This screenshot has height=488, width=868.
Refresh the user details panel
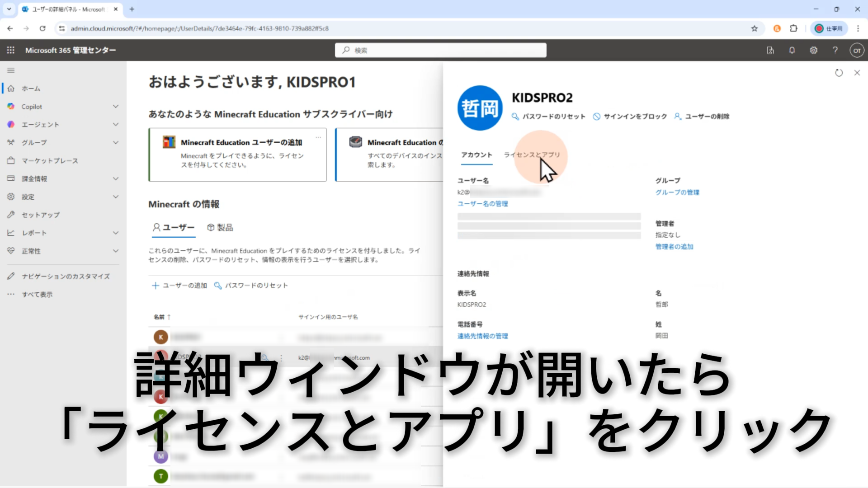click(839, 73)
